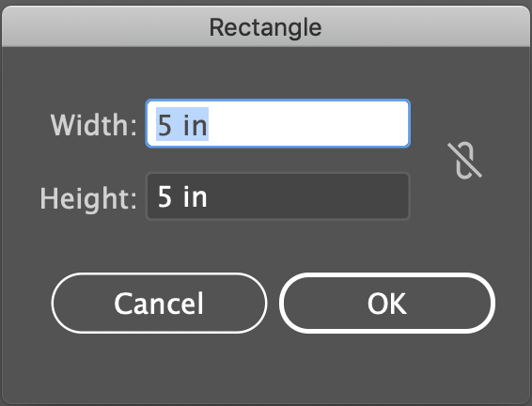
Task: Activate the white Width text box
Action: pos(278,123)
